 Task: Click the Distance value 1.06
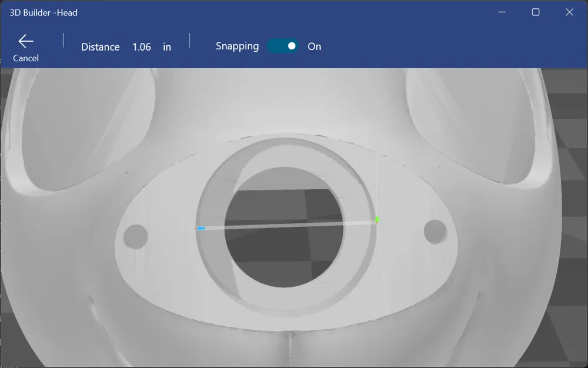click(x=141, y=47)
